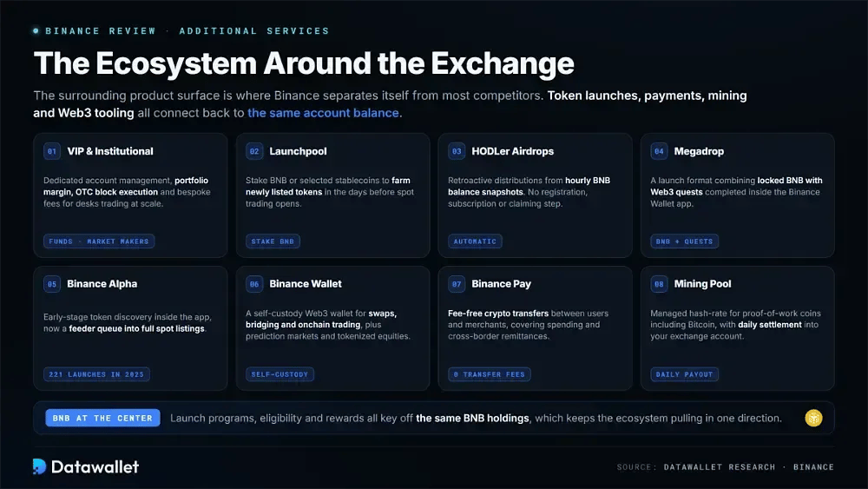Viewport: 868px width, 489px height.
Task: Click the DAILY PAYOUT tag
Action: (684, 374)
